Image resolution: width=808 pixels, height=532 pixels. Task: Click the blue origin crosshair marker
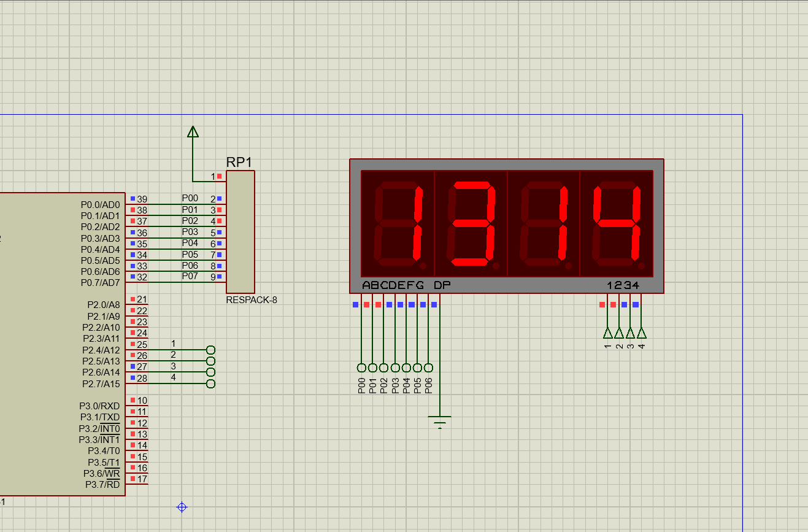(182, 507)
